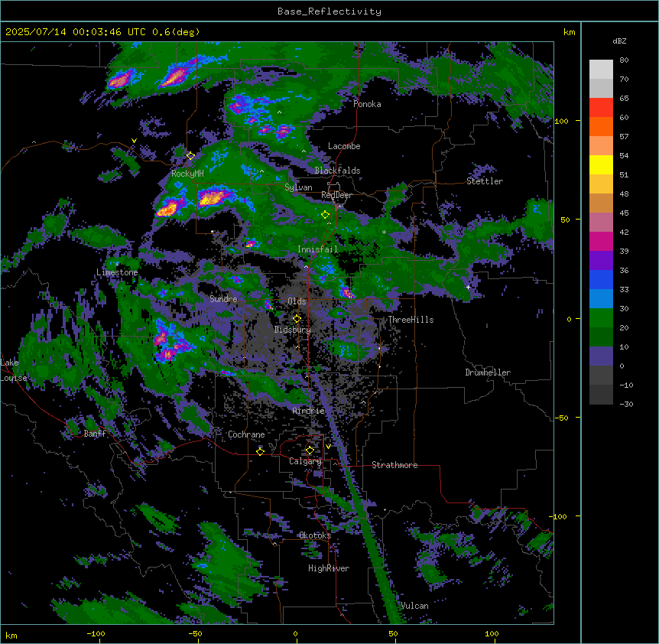Screen dimensions: 659x644
Task: Select the white asterisk above Limestone
Action: pos(117,265)
